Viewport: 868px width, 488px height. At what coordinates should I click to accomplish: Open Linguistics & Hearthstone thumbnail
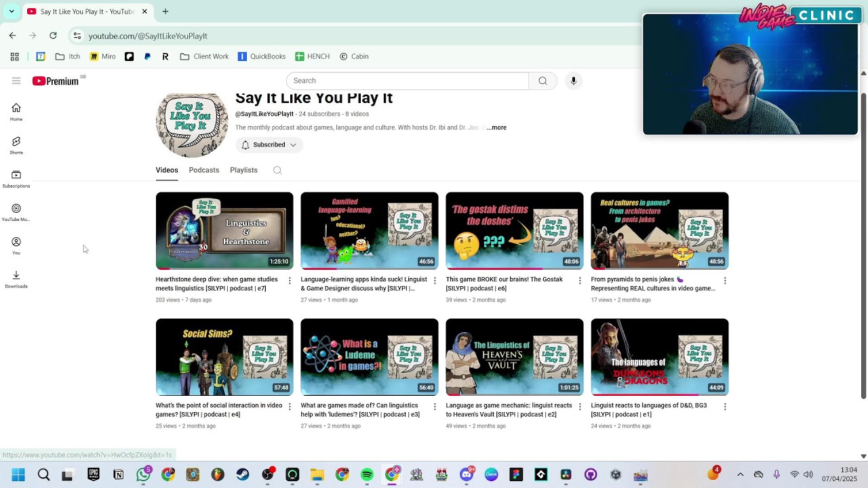click(224, 230)
